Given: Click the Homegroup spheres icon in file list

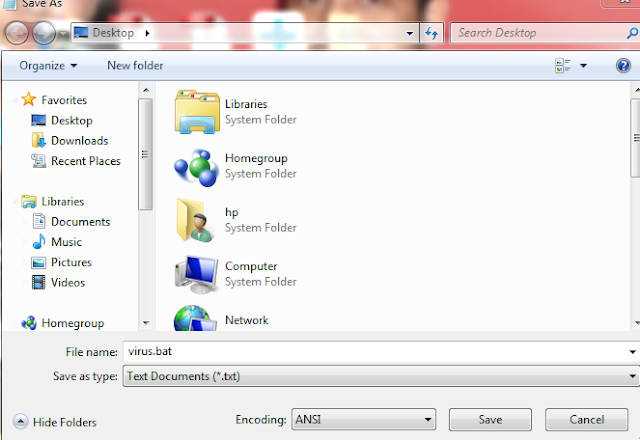Looking at the screenshot, I should tap(197, 167).
